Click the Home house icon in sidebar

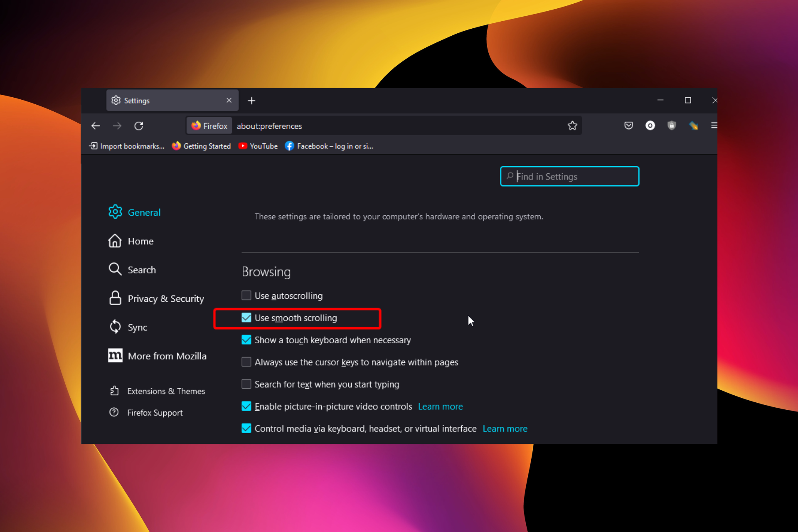(x=115, y=241)
